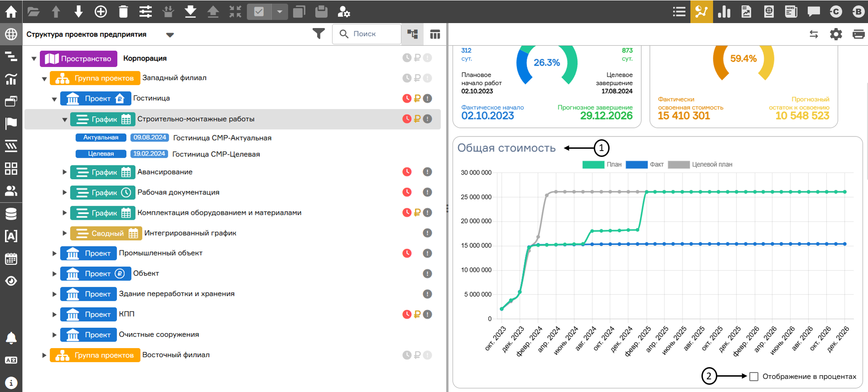Viewport: 868px width, 392px height.
Task: Expand the КПП project
Action: point(54,315)
